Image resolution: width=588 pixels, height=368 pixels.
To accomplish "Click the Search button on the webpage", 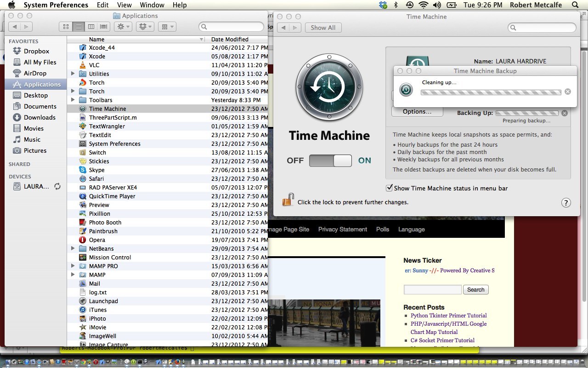I will pos(476,289).
